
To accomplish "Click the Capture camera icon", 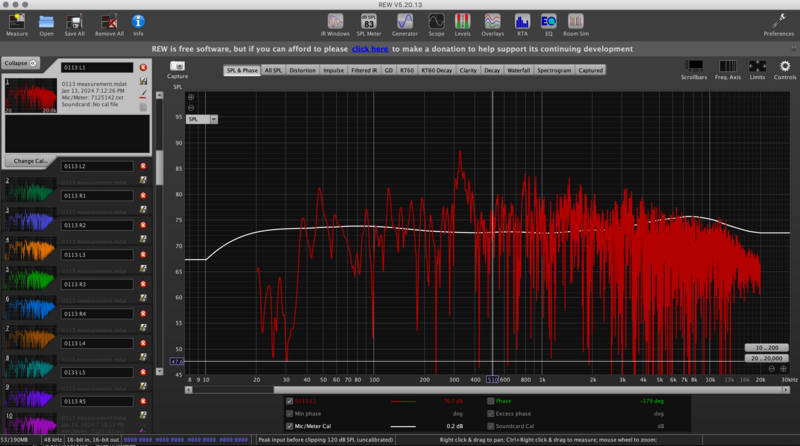I will [177, 67].
